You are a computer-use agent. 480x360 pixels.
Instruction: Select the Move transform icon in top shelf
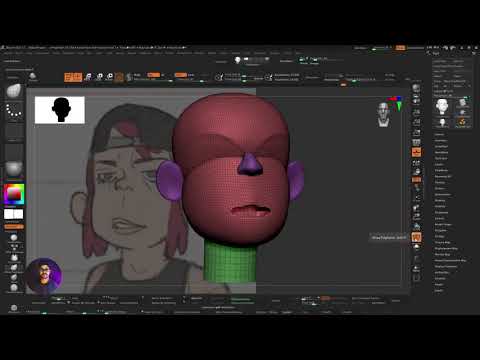point(88,77)
